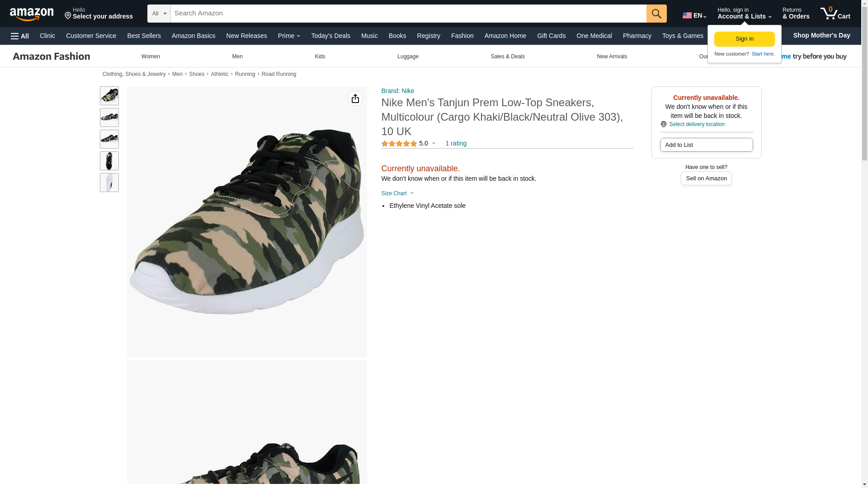868x488 pixels.
Task: Click the Search Amazon input field
Action: click(408, 14)
